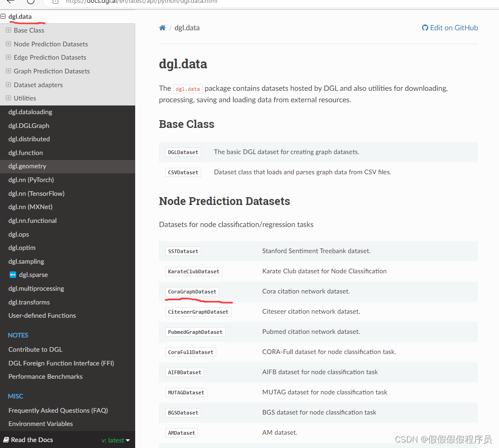The height and width of the screenshot is (448, 499).
Task: Collapse the dgl.data sidebar tree
Action: tap(3, 16)
